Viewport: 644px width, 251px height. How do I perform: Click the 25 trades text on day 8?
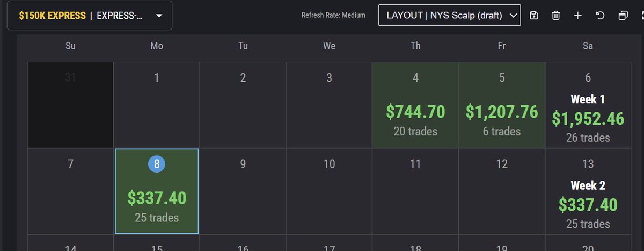tap(157, 218)
